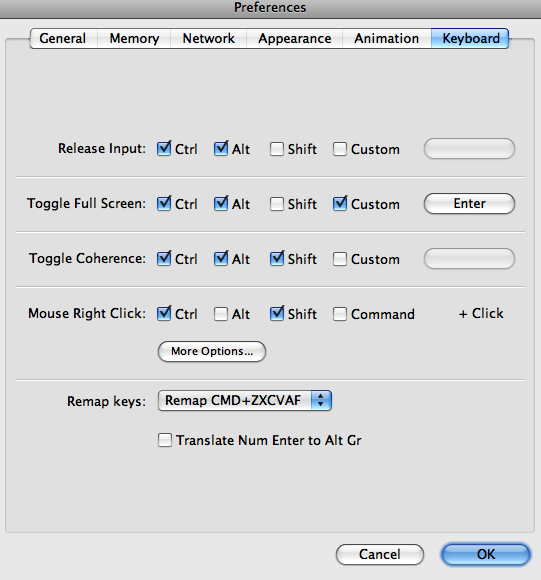
Task: Switch to the Memory tab
Action: coord(134,38)
